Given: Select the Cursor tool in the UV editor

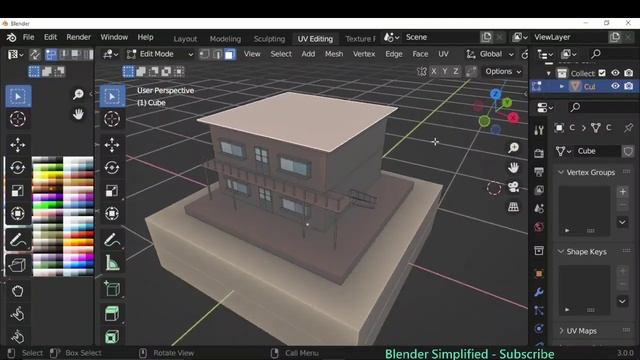Looking at the screenshot, I should point(18,119).
